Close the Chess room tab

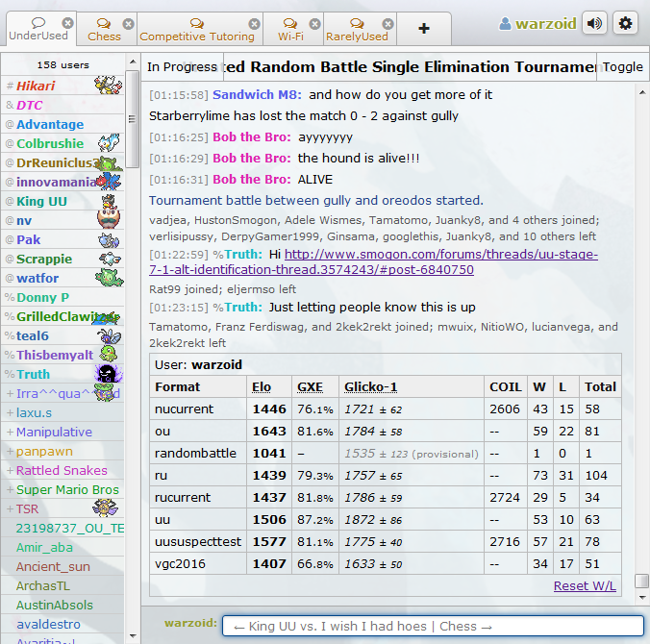point(128,23)
